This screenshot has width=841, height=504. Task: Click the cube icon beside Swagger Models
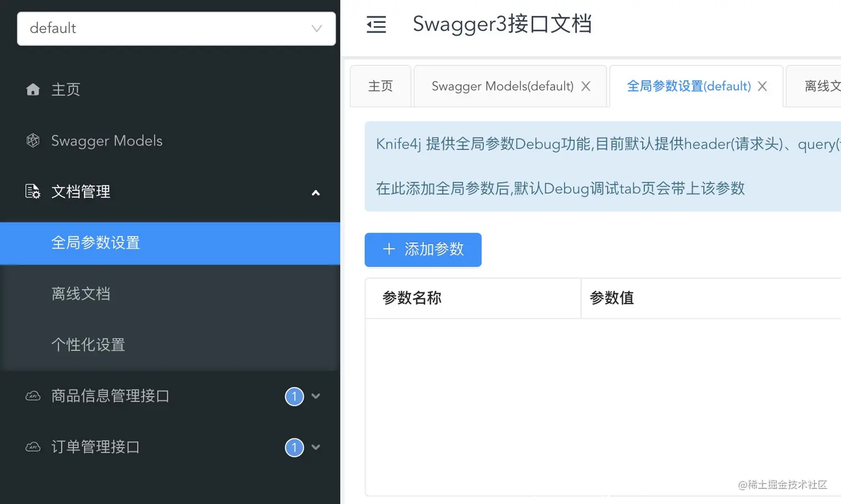33,140
